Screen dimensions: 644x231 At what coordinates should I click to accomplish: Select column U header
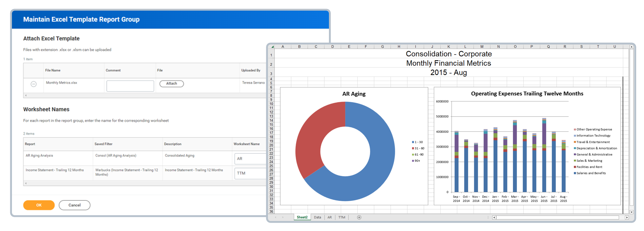615,47
